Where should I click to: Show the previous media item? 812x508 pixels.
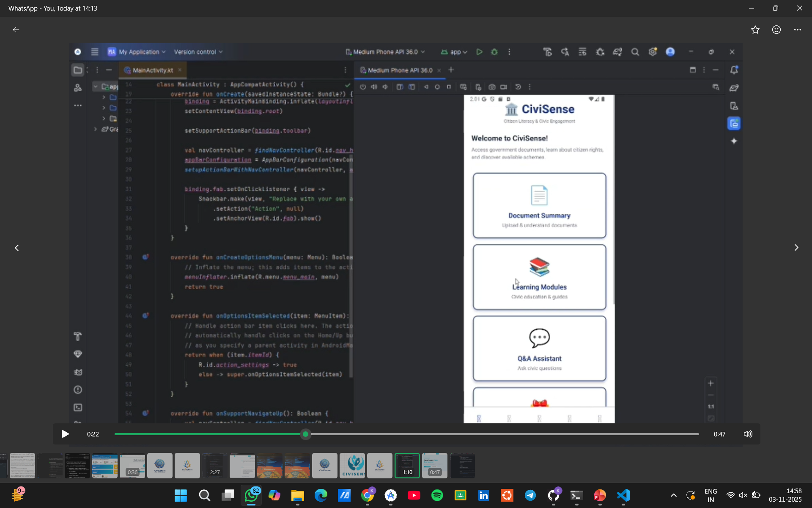click(x=17, y=248)
